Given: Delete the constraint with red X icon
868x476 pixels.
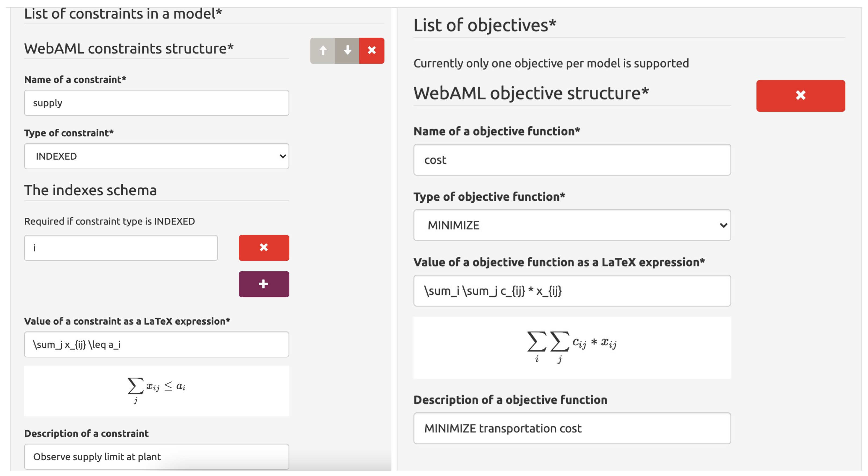Looking at the screenshot, I should click(x=372, y=50).
